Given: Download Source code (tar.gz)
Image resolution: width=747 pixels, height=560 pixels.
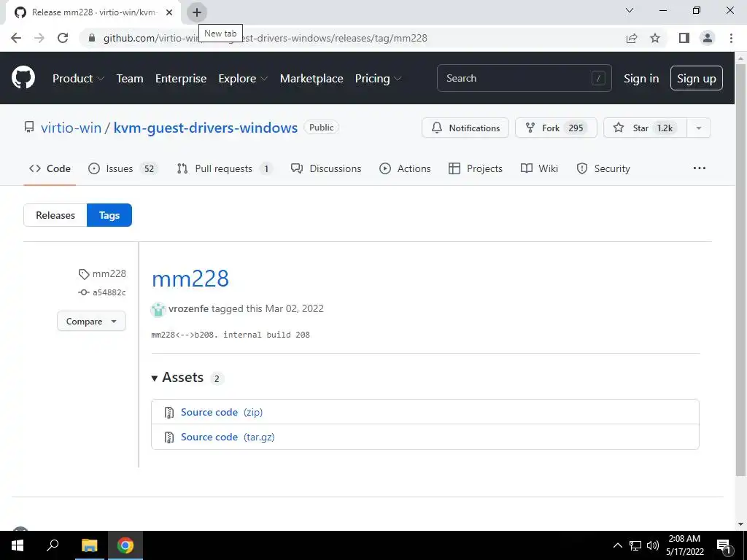Looking at the screenshot, I should 228,437.
